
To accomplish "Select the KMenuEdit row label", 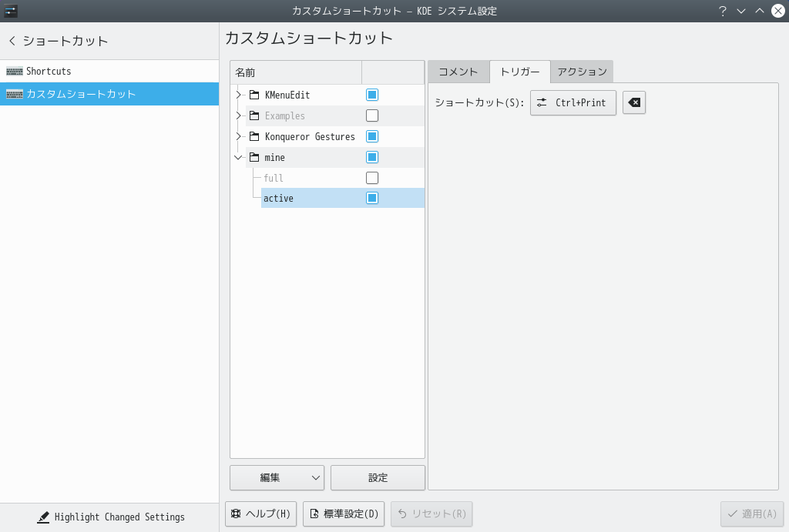I will point(287,95).
